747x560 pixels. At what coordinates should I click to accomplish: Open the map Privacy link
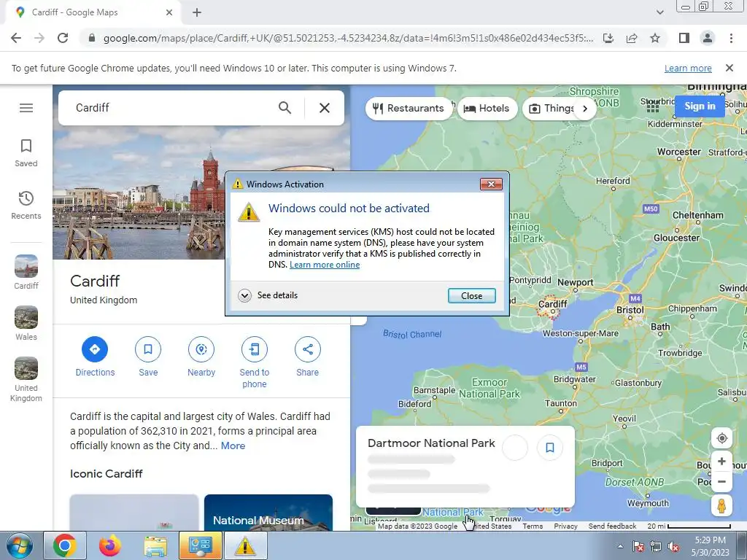pyautogui.click(x=565, y=526)
